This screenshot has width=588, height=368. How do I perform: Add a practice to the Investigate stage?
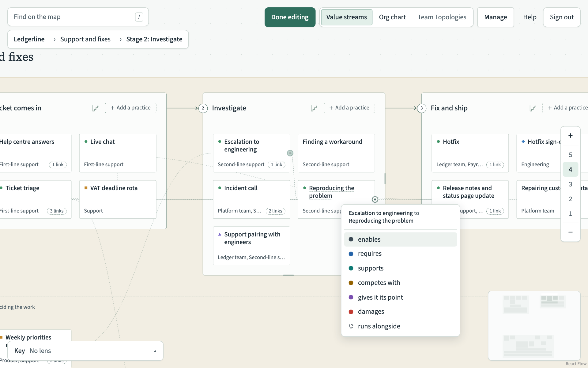pos(349,108)
